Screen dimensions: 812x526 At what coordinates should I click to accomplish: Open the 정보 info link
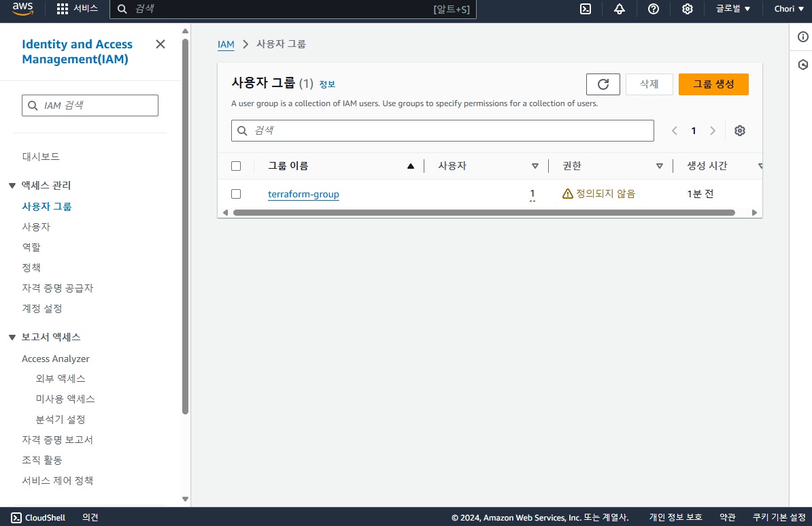(x=326, y=84)
